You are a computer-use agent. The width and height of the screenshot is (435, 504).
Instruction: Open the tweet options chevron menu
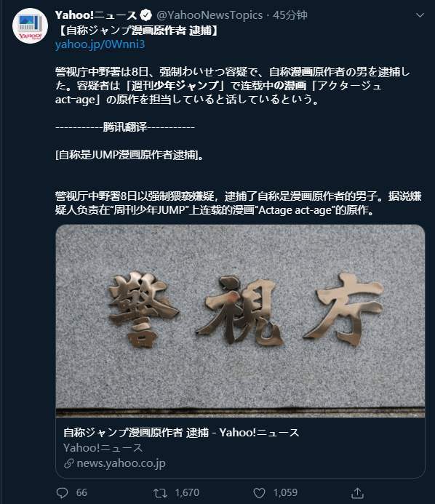coord(420,15)
